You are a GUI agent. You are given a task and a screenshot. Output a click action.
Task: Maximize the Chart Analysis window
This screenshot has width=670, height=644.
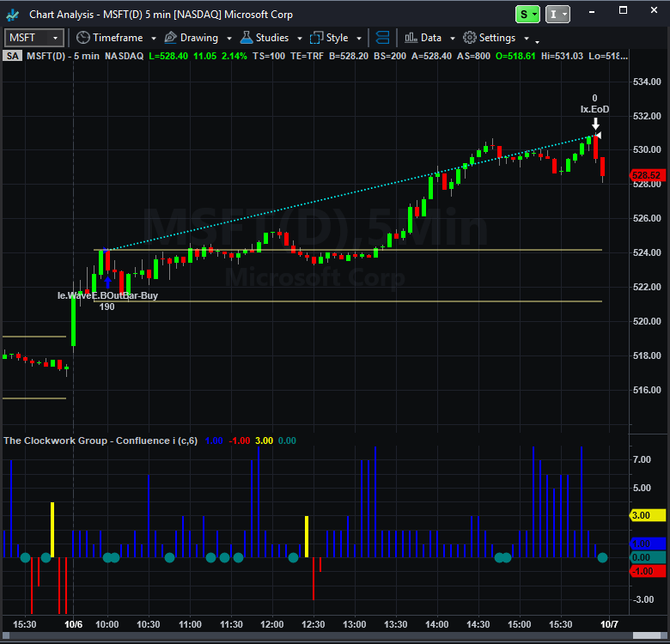[623, 10]
